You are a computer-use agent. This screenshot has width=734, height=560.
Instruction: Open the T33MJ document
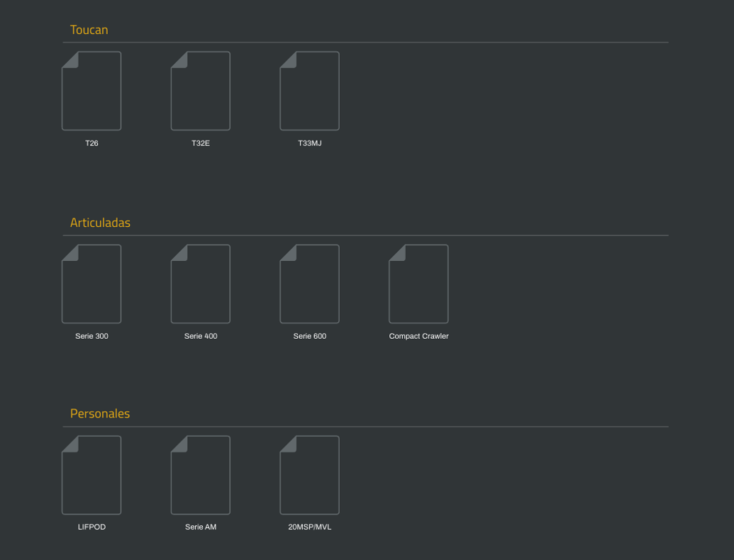click(310, 90)
